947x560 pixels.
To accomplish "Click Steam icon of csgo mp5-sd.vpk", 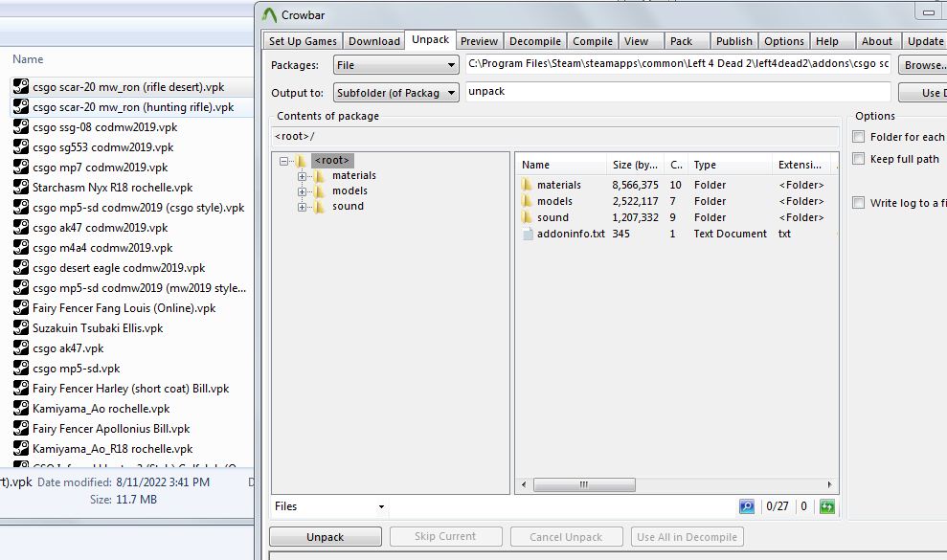I will click(21, 368).
